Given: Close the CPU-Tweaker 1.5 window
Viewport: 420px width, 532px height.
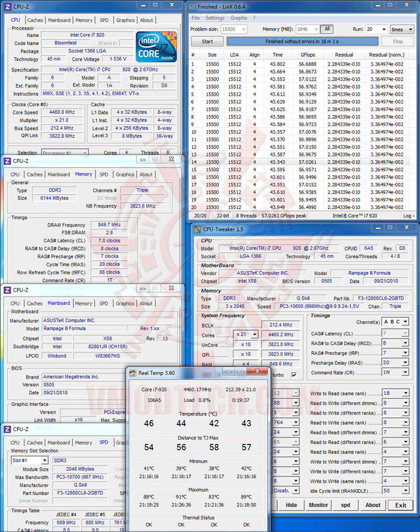Looking at the screenshot, I should point(407,227).
